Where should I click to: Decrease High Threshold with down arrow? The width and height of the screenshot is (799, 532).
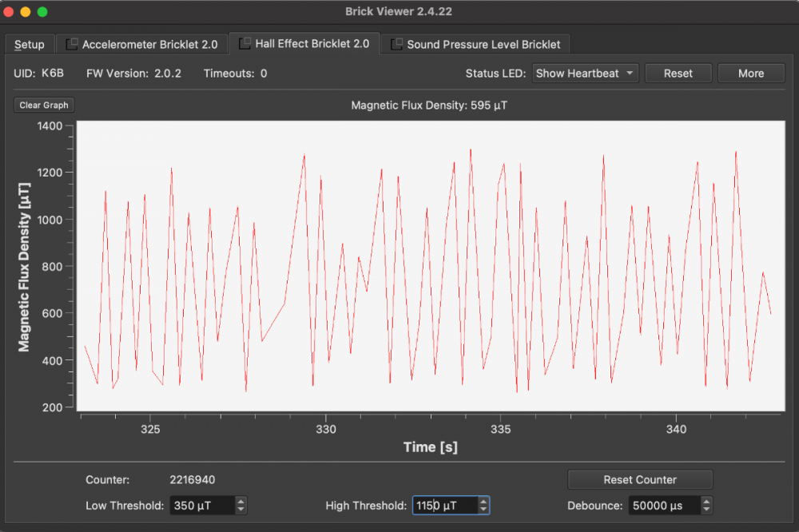click(x=483, y=510)
